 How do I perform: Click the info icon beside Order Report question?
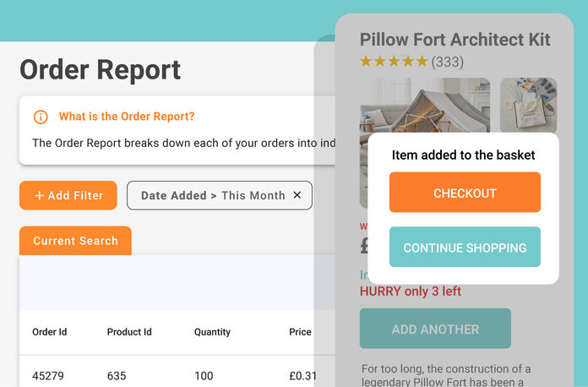pyautogui.click(x=40, y=117)
